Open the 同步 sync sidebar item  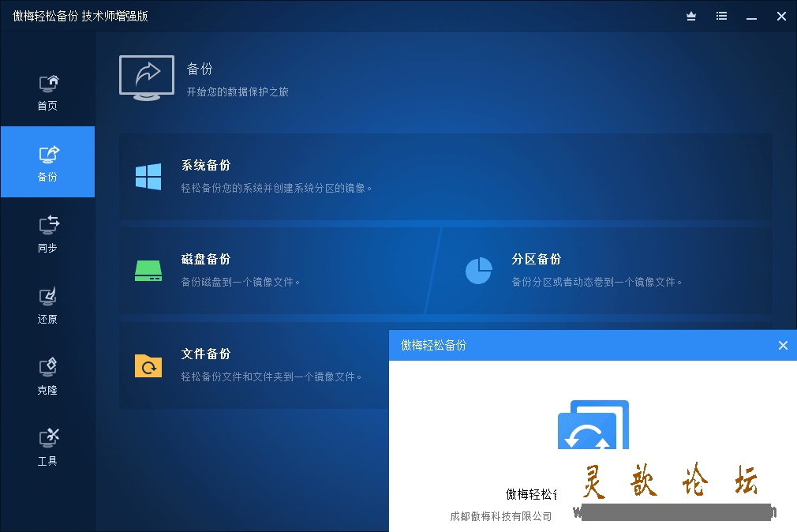pos(48,234)
